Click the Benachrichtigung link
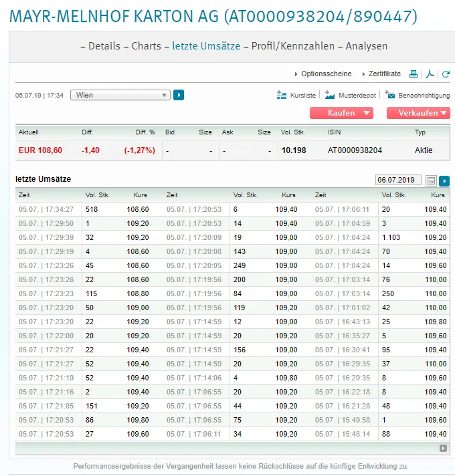This screenshot has width=455, height=476. [x=424, y=96]
